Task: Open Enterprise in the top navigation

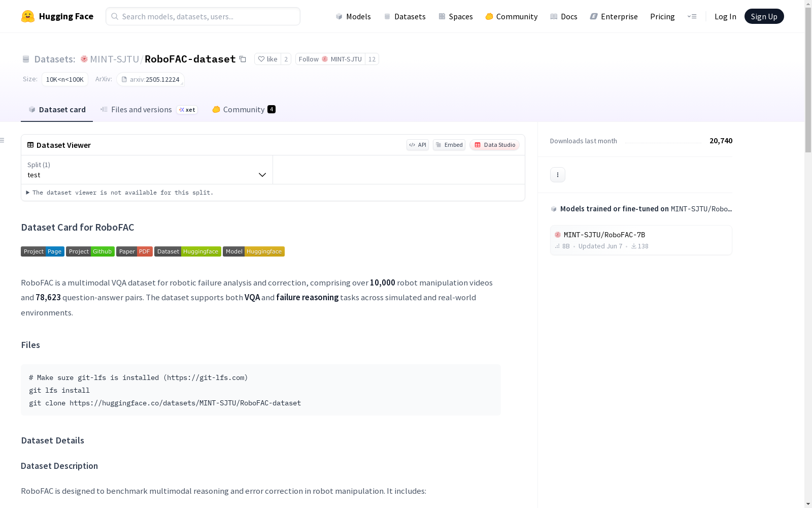Action: coord(614,16)
